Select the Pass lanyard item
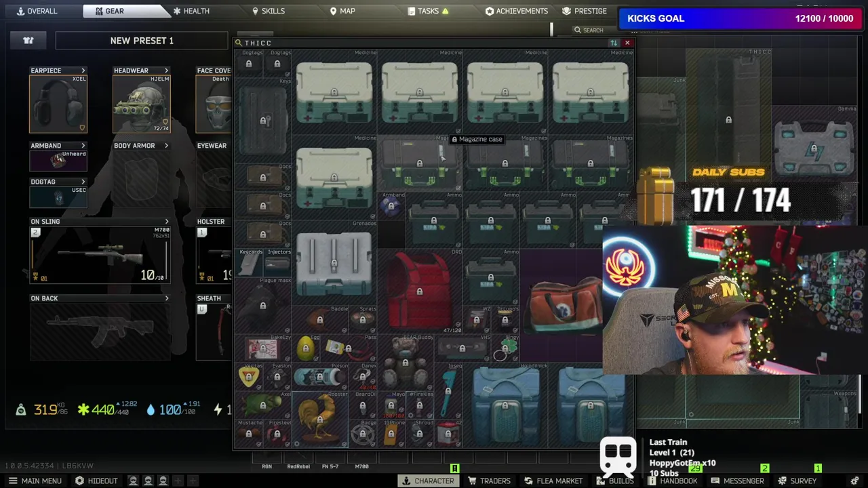The width and height of the screenshot is (868, 488). 348,348
